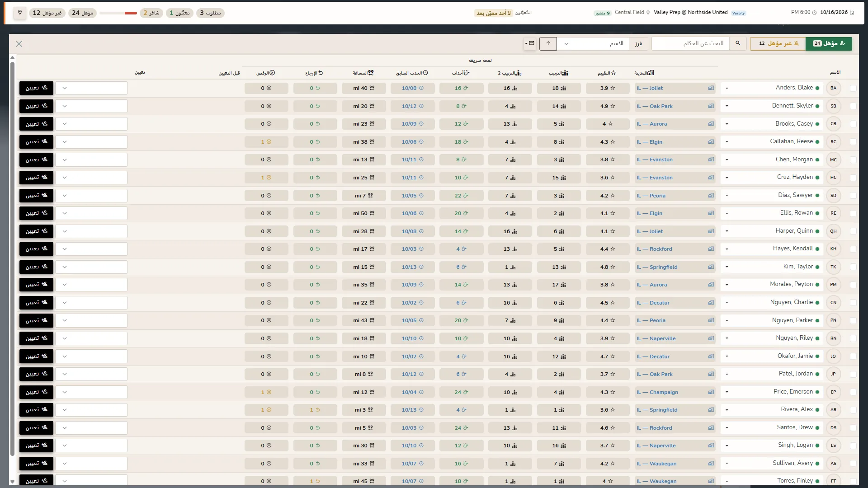Open position dropdown for Santos, Drew
This screenshot has height=488, width=868.
91,428
